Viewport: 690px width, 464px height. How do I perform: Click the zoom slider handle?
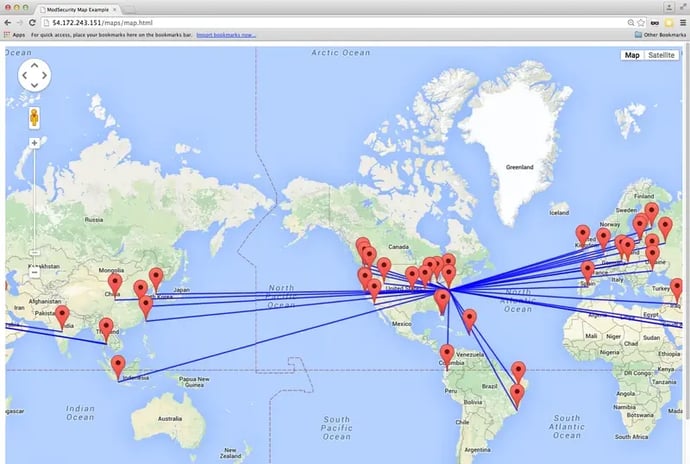pyautogui.click(x=34, y=253)
